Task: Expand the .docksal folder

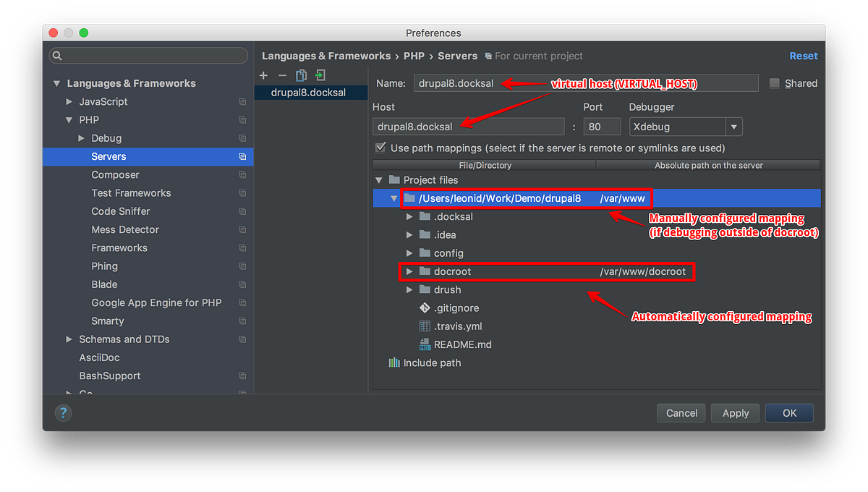Action: (409, 216)
